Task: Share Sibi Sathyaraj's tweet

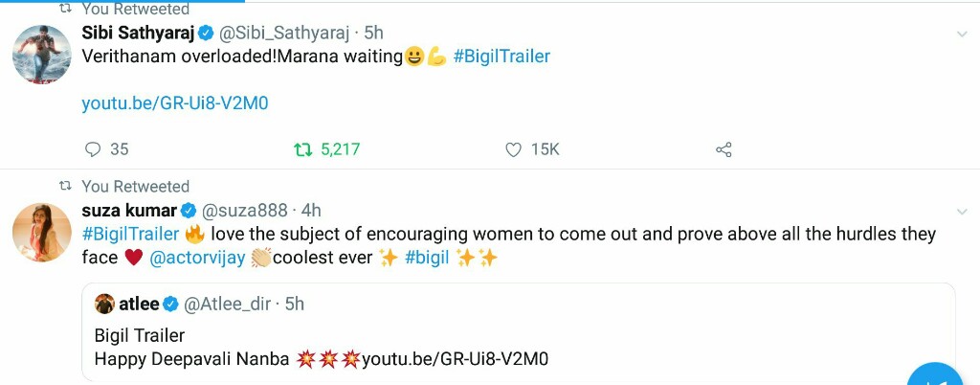Action: (724, 149)
